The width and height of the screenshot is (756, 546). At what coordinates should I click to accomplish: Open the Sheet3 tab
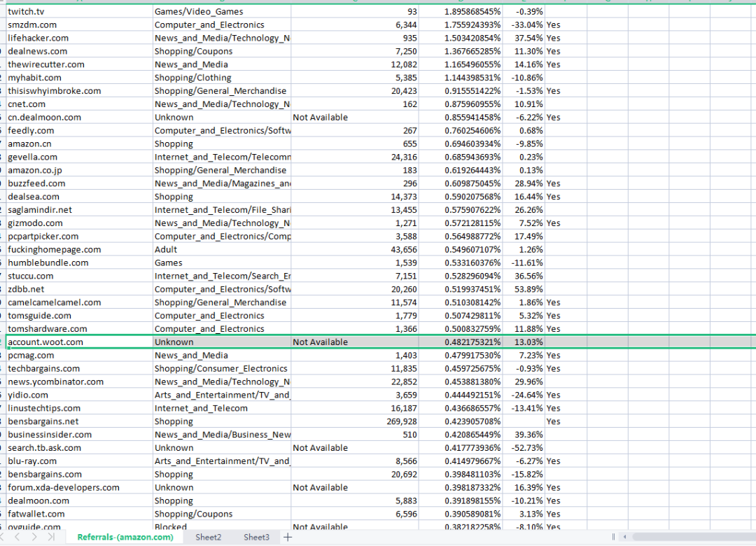256,537
